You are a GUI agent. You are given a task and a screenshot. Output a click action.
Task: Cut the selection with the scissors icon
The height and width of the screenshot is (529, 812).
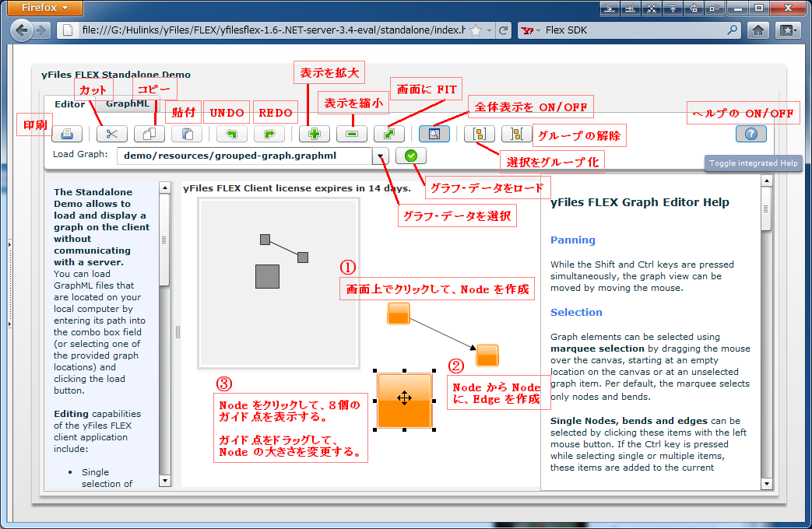pos(111,134)
